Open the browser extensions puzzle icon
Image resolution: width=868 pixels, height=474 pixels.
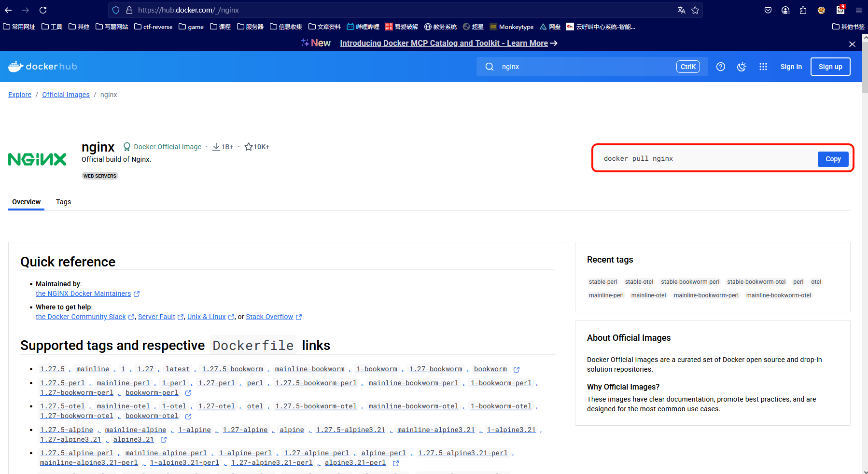pos(803,10)
